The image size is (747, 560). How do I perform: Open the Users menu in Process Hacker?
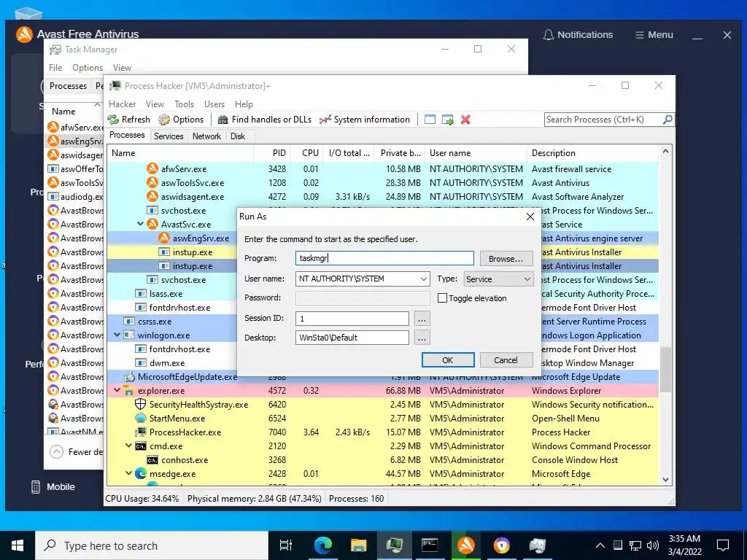(x=214, y=104)
